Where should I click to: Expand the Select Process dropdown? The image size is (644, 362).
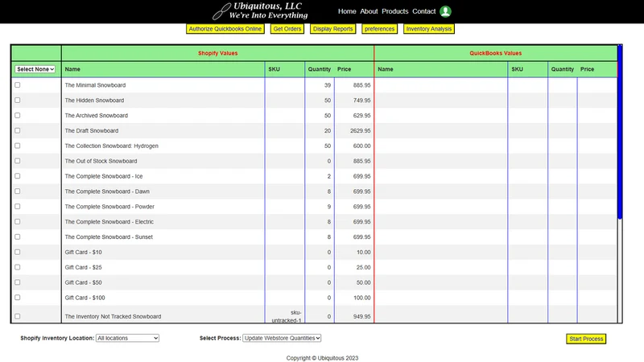[x=282, y=338]
